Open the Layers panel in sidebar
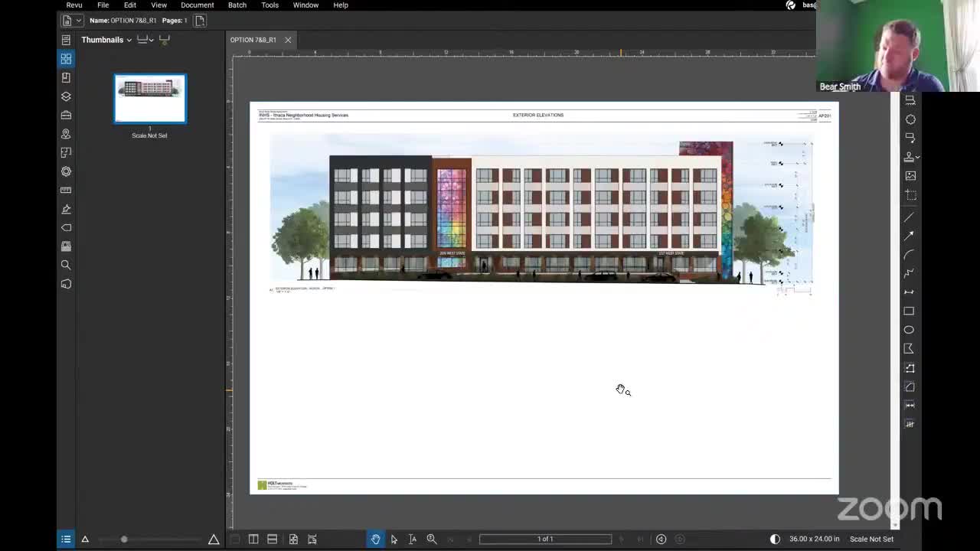The height and width of the screenshot is (551, 980). [x=66, y=96]
